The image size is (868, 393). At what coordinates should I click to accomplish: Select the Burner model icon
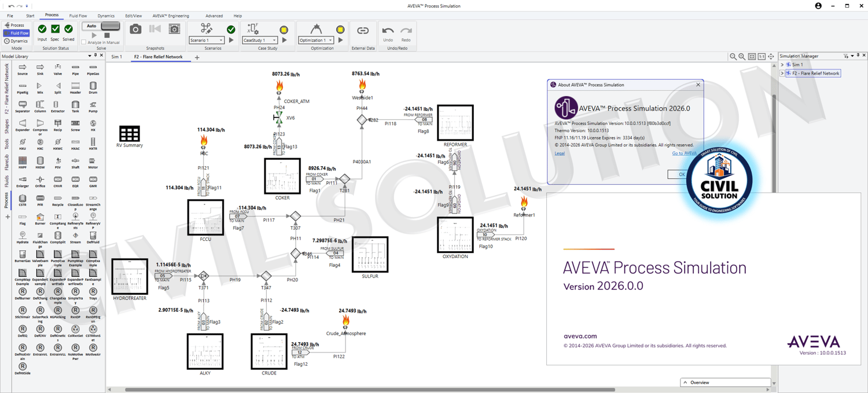tap(40, 216)
